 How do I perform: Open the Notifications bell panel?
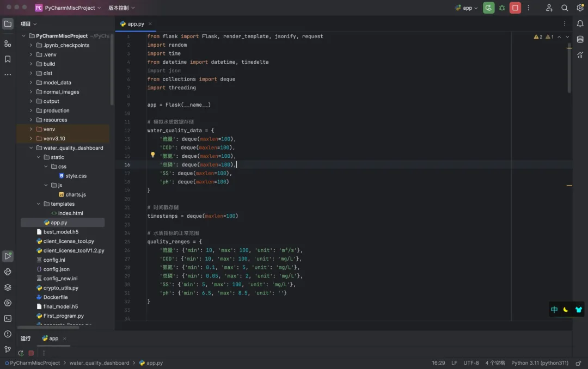pyautogui.click(x=580, y=23)
